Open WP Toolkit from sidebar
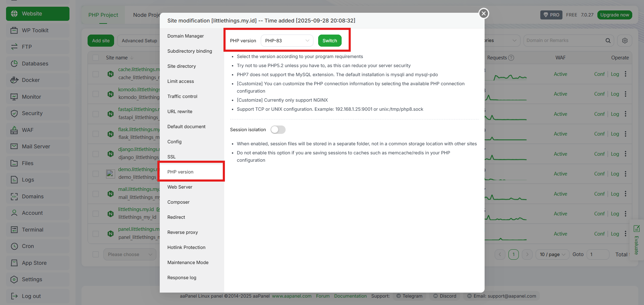 pyautogui.click(x=38, y=31)
